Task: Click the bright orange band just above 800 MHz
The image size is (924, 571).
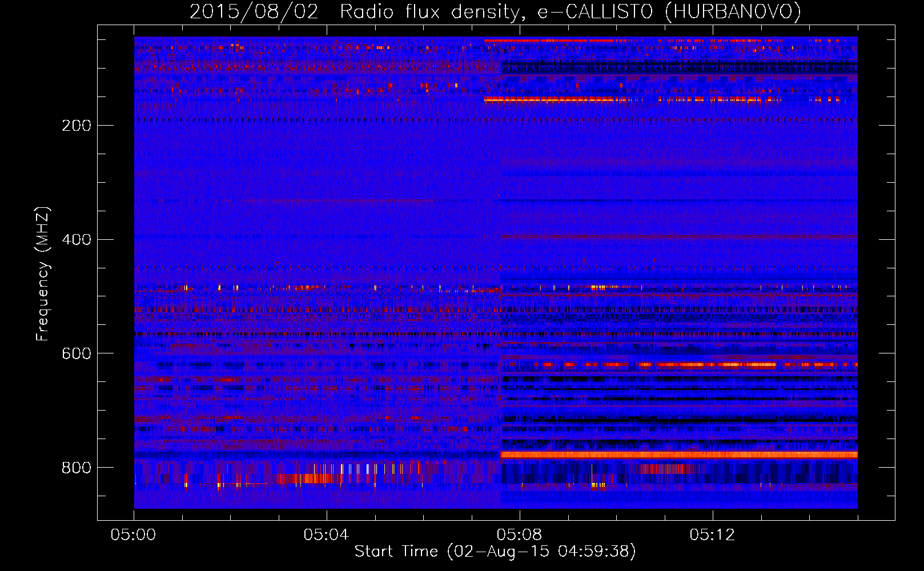Action: 679,455
